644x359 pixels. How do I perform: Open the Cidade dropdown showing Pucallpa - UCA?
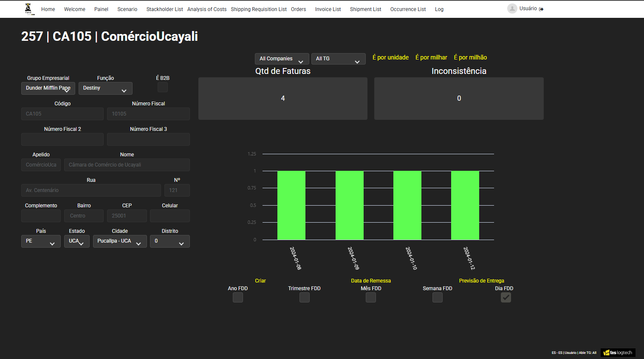tap(120, 241)
